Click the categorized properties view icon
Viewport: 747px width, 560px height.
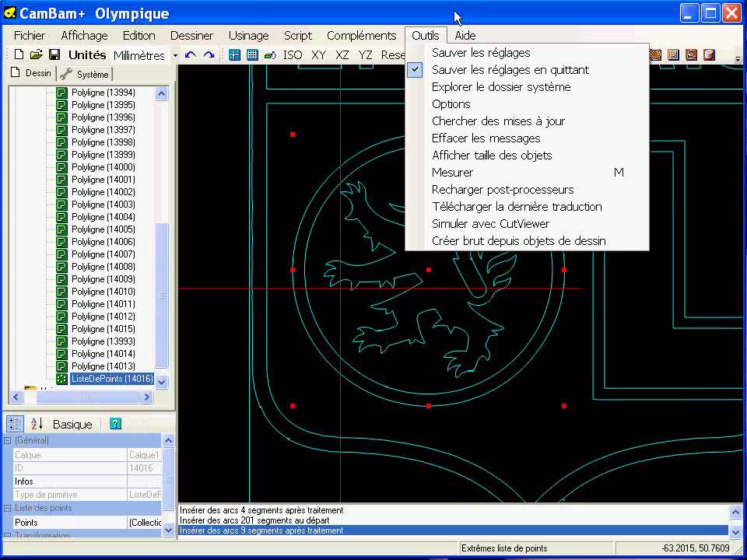coord(14,424)
